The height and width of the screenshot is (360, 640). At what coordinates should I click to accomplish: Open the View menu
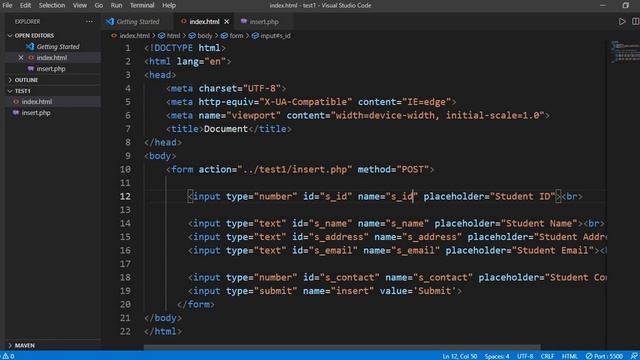(x=80, y=5)
